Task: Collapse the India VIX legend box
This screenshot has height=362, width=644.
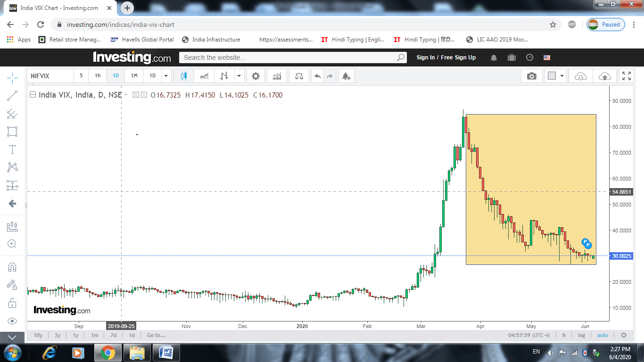Action: coord(33,95)
